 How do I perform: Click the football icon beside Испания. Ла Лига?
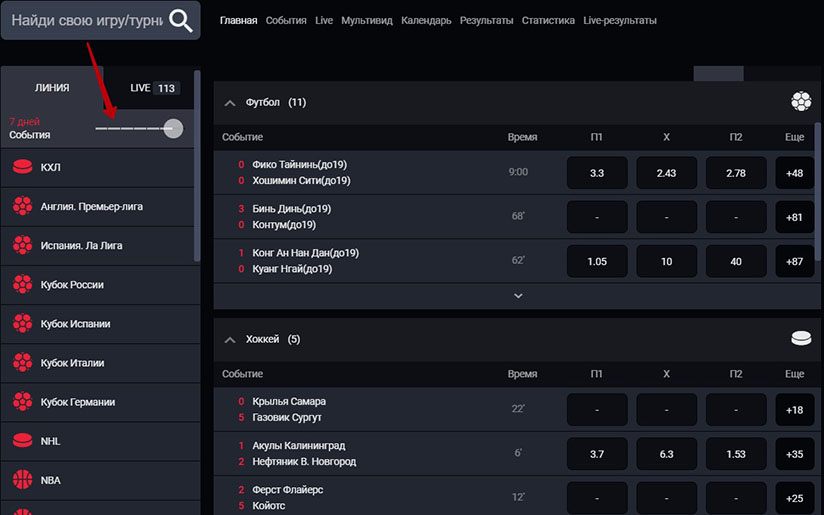(22, 245)
